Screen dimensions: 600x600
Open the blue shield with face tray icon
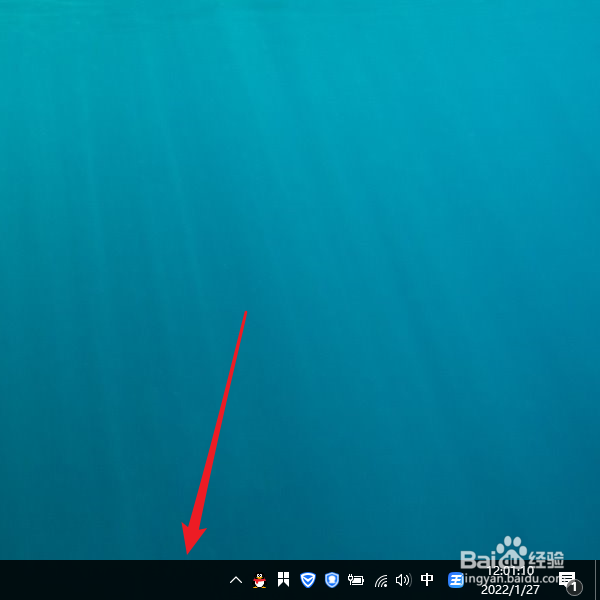(332, 580)
